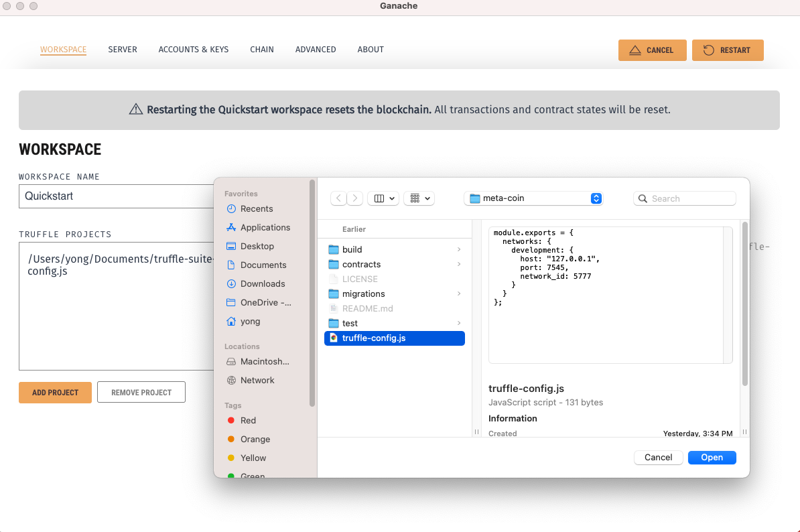Open the meta-coin path popup stepper

[x=596, y=198]
